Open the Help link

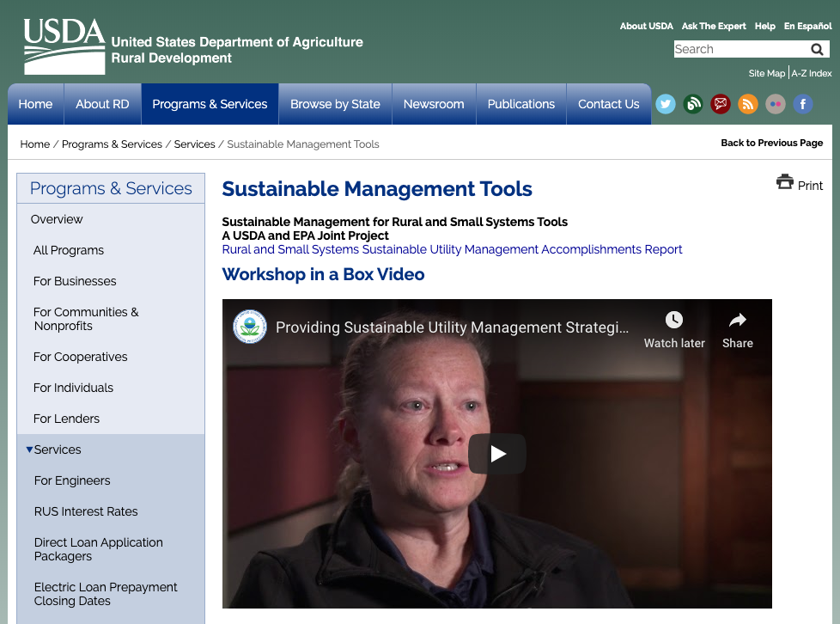(765, 26)
